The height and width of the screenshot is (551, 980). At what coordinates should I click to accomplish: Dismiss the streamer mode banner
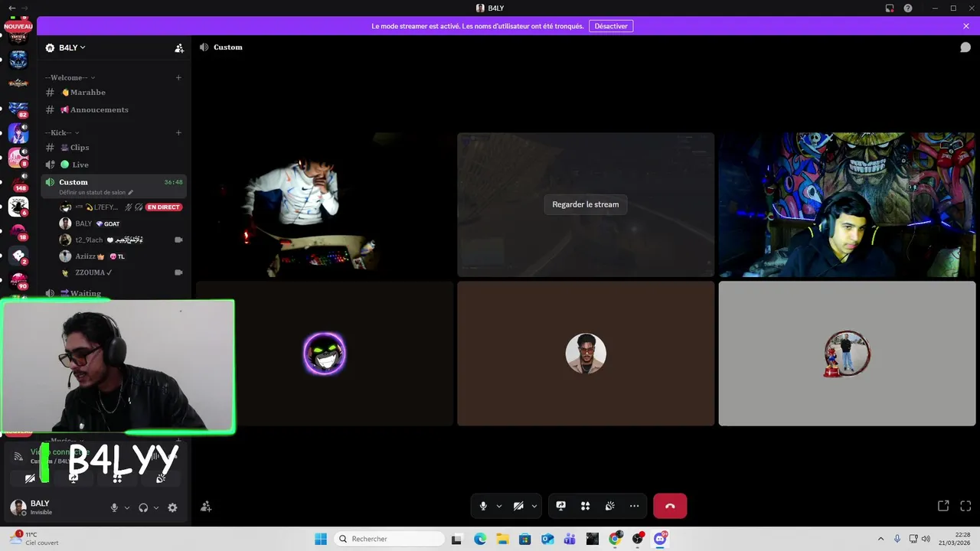tap(966, 26)
